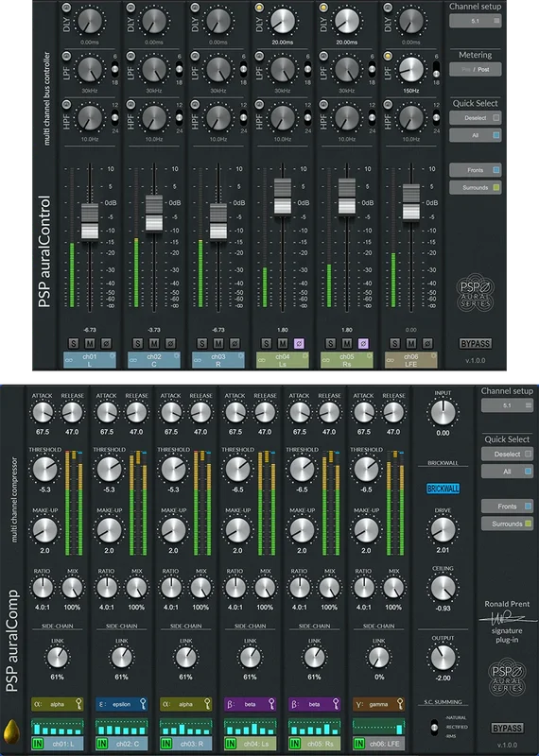Open auralControl Channel setup 5.1 dropdown
Screen dimensions: 539x756
pyautogui.click(x=476, y=21)
